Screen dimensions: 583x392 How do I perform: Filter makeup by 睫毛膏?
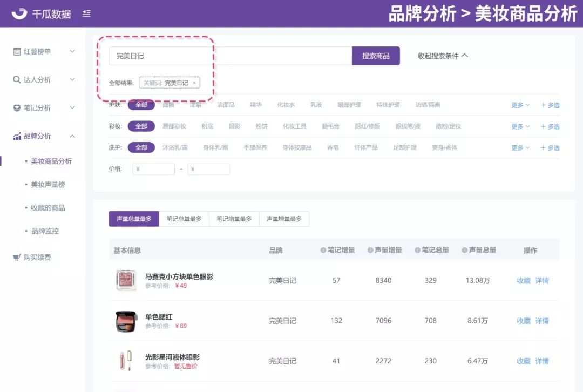coord(330,126)
